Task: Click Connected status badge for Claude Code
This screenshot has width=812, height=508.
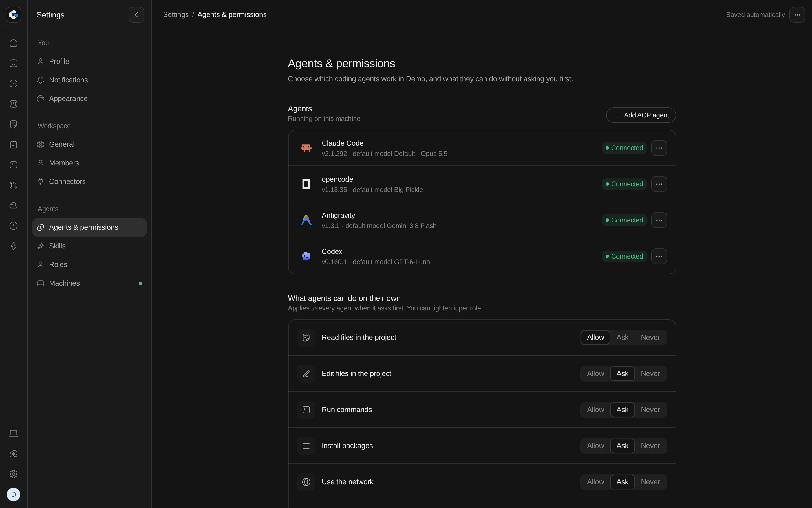Action: (624, 148)
